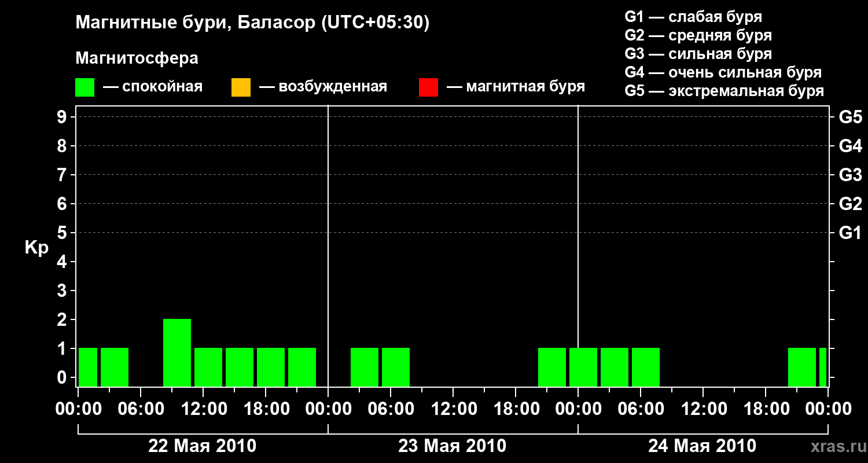Click the '12:00' label under 24 May
868x463 pixels.
click(703, 409)
